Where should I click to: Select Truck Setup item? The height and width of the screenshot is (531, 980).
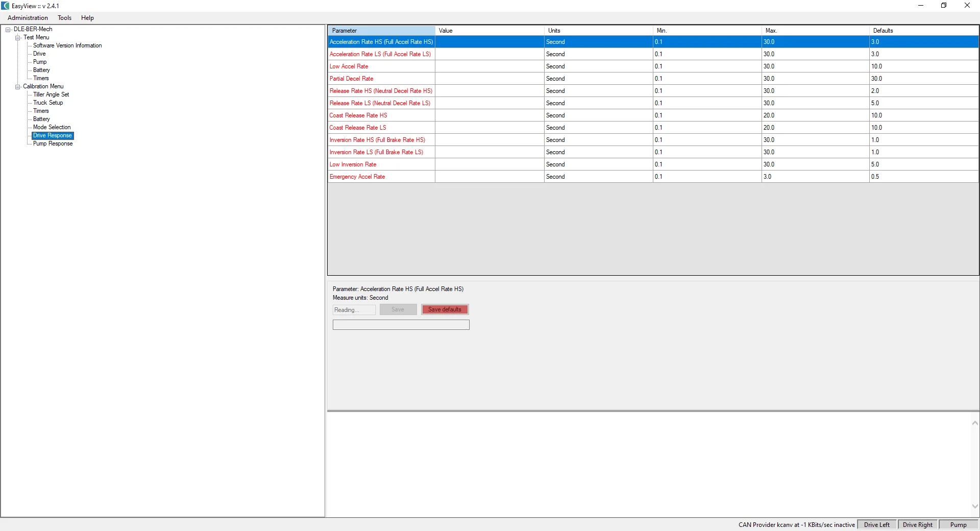point(48,103)
